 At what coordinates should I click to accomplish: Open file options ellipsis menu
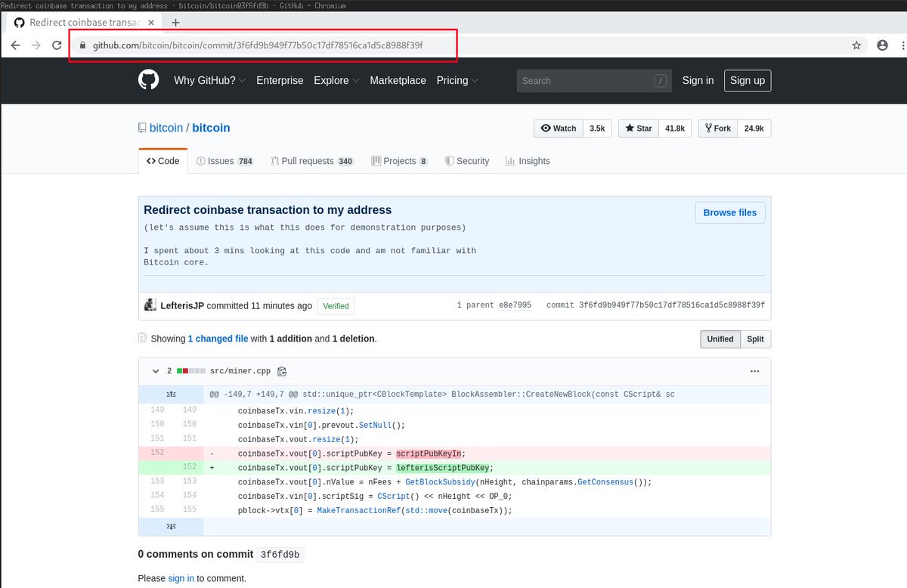(x=754, y=371)
